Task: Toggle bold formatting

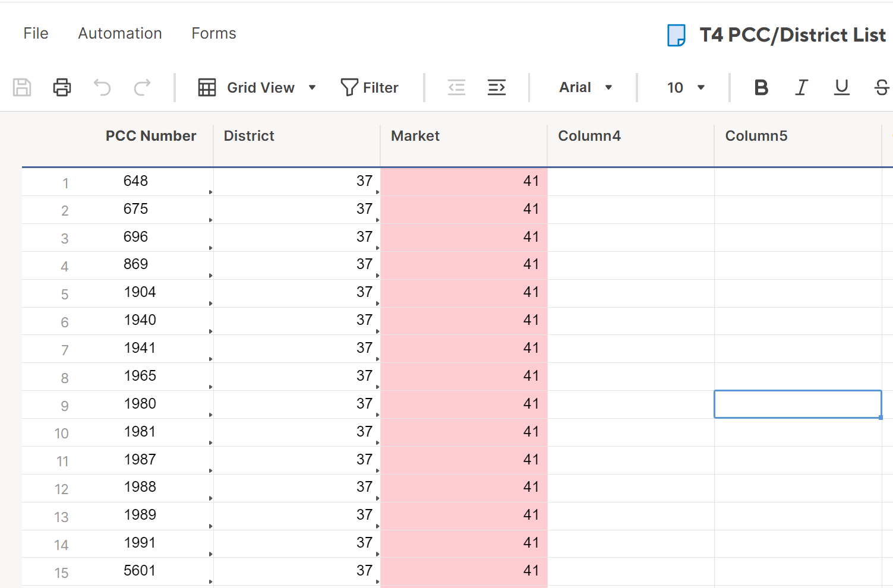Action: [761, 87]
